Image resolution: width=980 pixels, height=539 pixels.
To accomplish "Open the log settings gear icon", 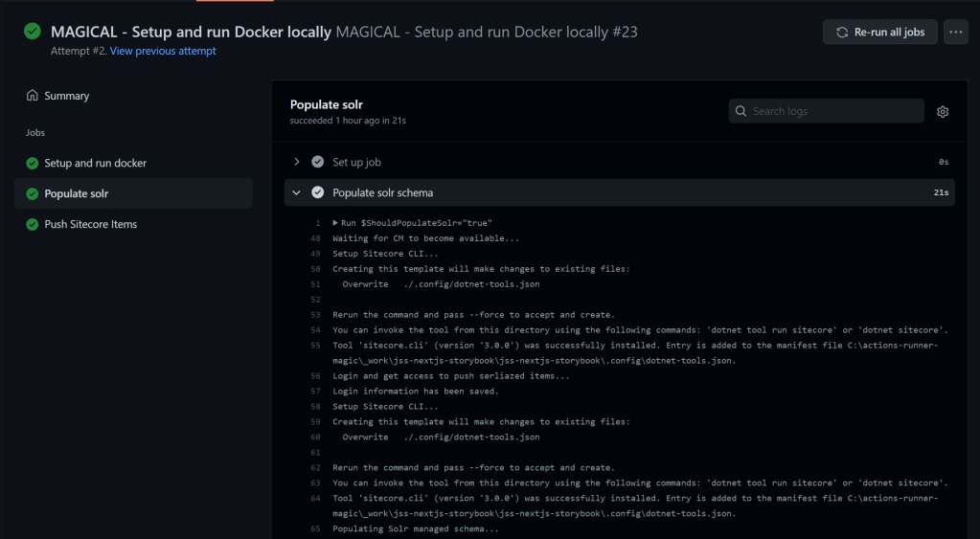I will click(x=943, y=112).
